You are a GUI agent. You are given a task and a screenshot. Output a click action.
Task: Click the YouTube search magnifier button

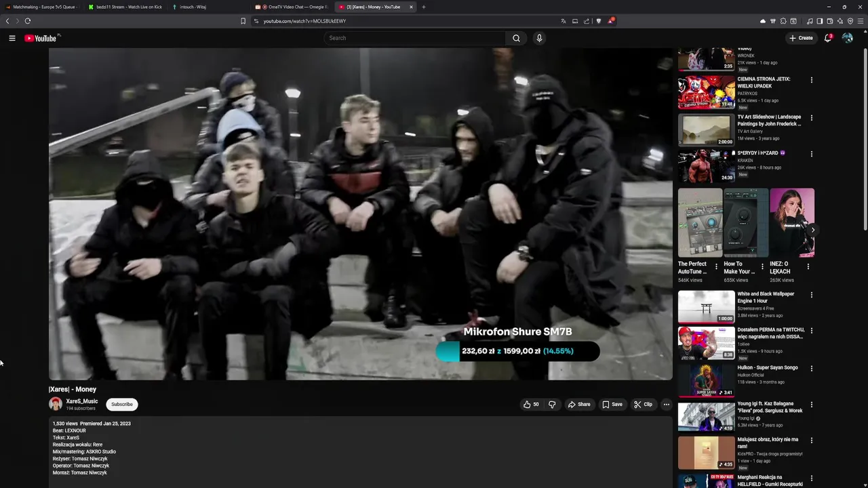pos(516,38)
